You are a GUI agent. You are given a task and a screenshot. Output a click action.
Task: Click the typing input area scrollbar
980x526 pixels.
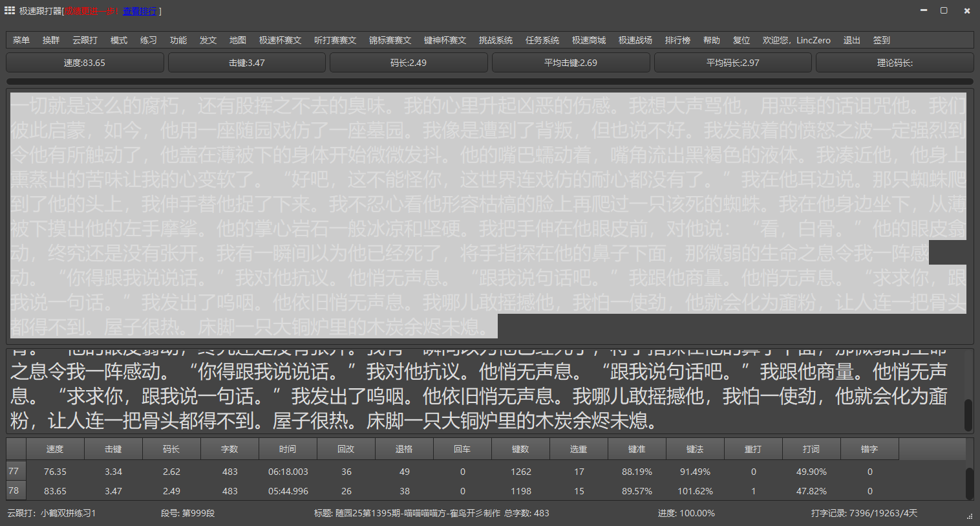point(968,414)
